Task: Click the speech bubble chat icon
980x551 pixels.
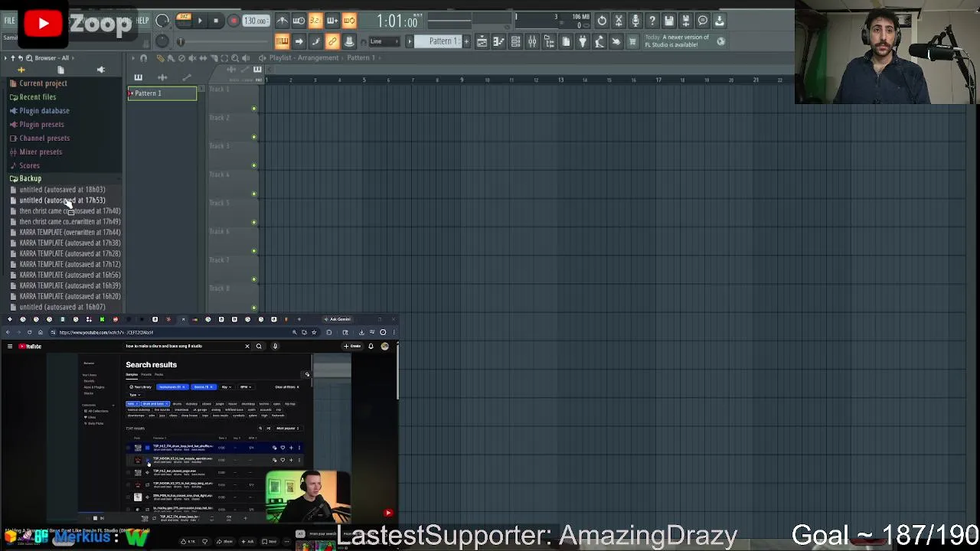Action: (703, 21)
